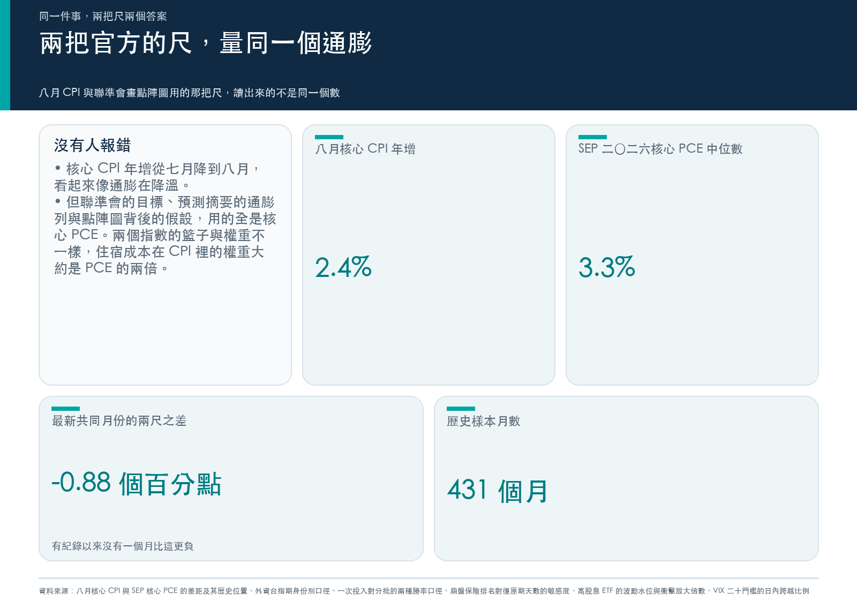Click the subtitle starting 八月 CPI 與聯準會

pos(190,93)
